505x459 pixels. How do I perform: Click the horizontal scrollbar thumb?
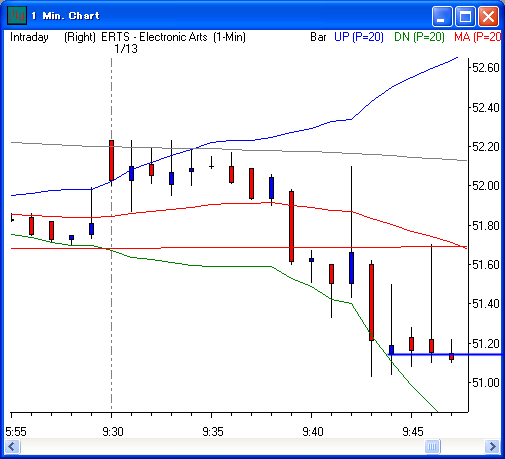pyautogui.click(x=432, y=446)
